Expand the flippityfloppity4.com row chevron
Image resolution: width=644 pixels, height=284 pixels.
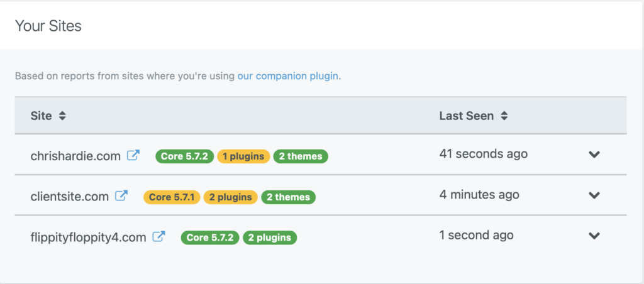[594, 236]
